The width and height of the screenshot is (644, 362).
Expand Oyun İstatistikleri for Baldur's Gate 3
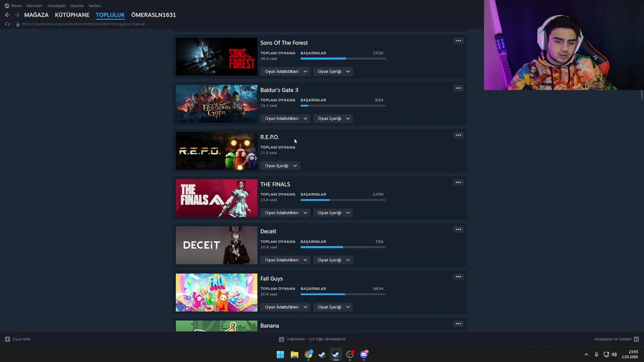pos(286,119)
